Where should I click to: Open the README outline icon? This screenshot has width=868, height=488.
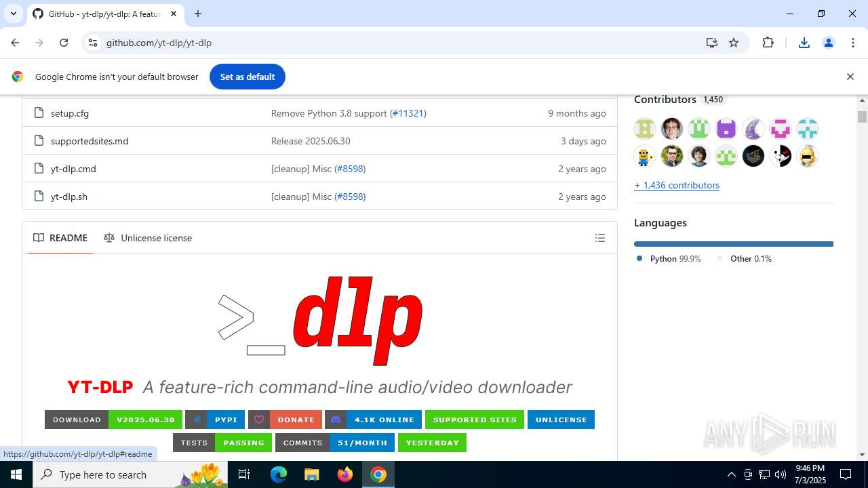tap(600, 238)
